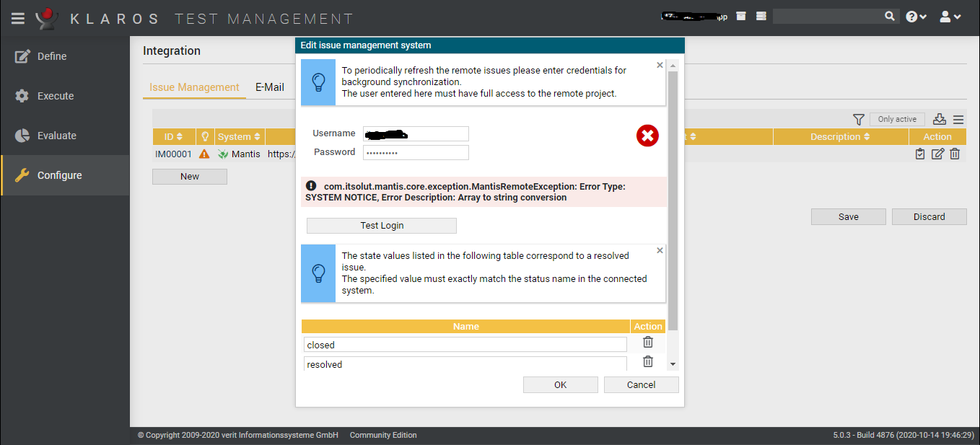Delete the 'closed' state row
The width and height of the screenshot is (980, 445).
pos(648,343)
